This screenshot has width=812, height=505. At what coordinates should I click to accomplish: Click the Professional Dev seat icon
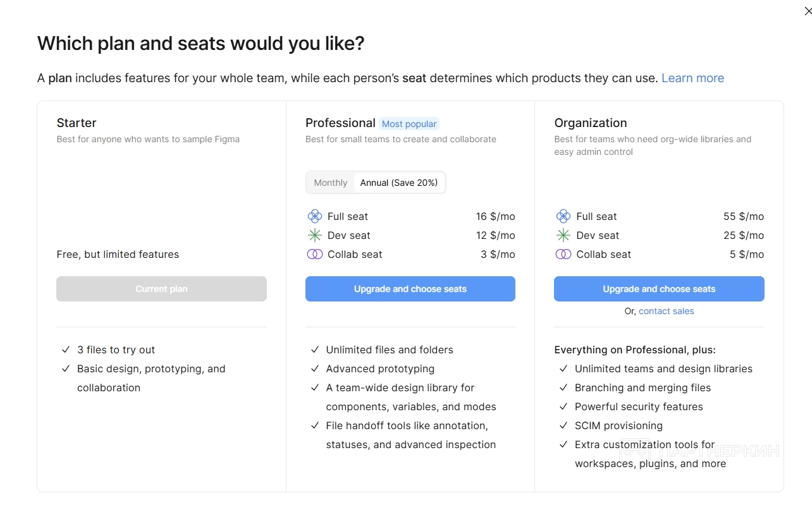click(x=314, y=235)
